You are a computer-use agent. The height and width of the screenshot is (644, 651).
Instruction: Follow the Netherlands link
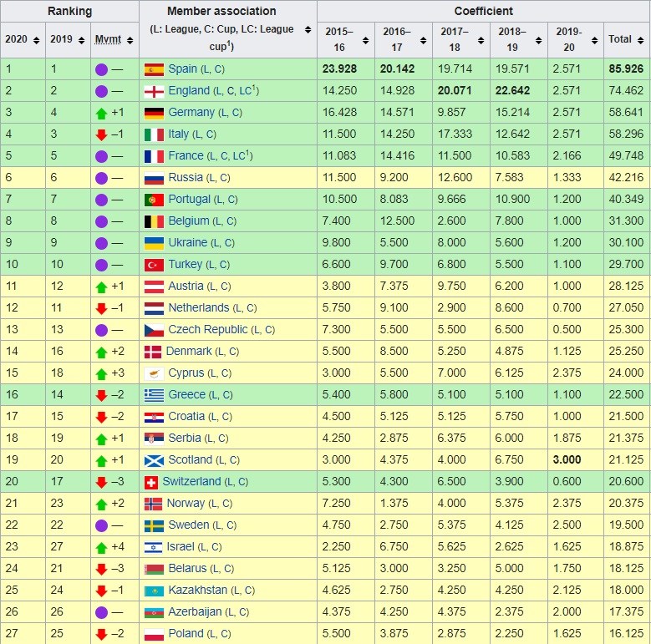(x=198, y=308)
